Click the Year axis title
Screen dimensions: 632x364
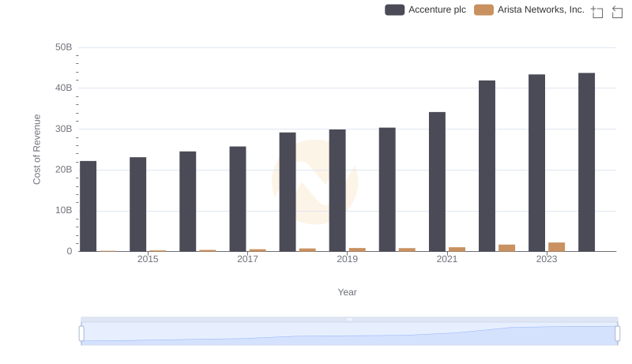tap(347, 292)
